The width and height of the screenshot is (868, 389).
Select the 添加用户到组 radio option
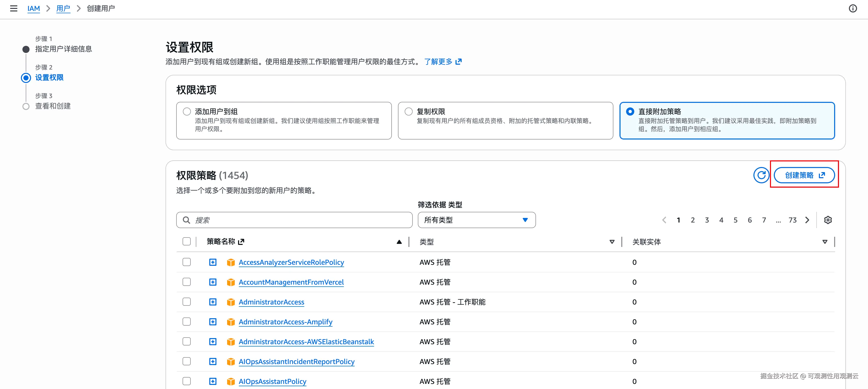click(x=187, y=112)
